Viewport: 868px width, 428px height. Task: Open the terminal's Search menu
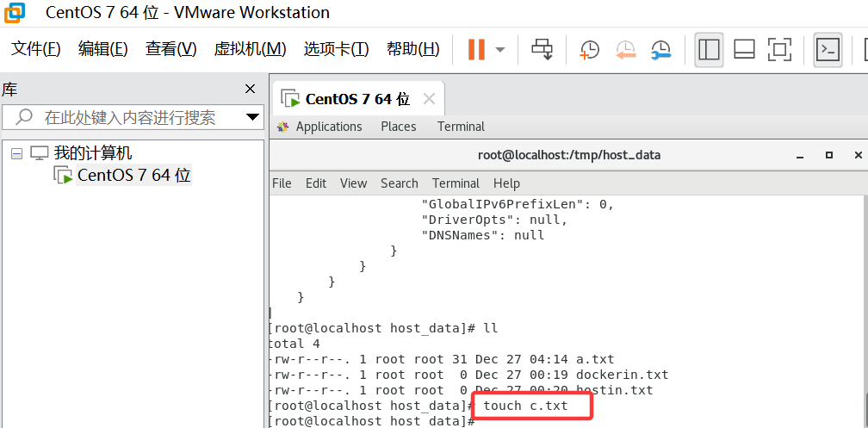(x=399, y=183)
